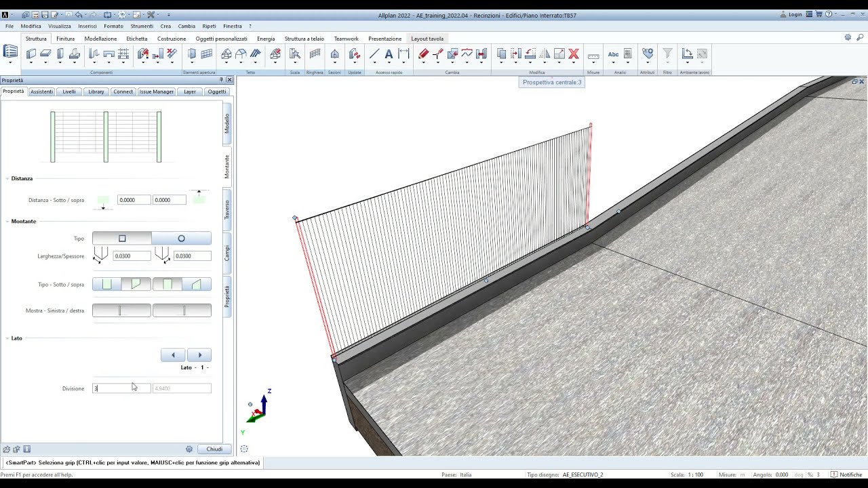Collapse the Lato section
The width and height of the screenshot is (868, 488).
pos(7,338)
